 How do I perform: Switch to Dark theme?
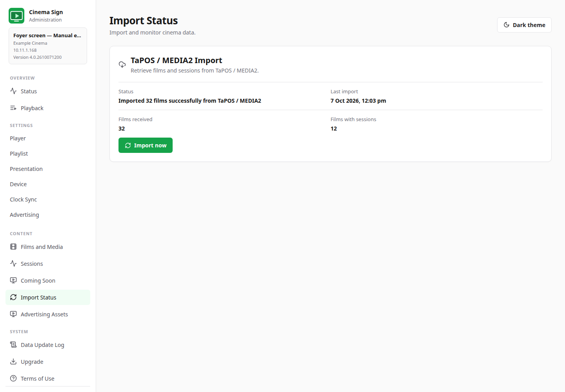524,25
